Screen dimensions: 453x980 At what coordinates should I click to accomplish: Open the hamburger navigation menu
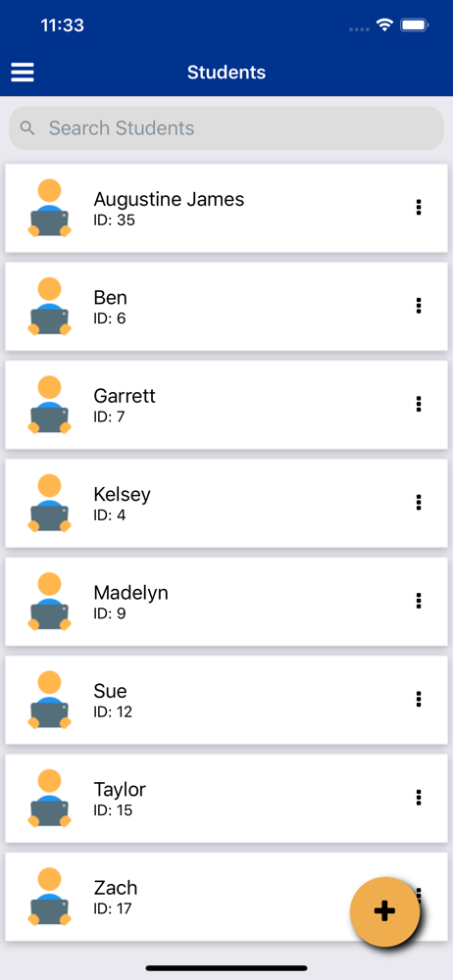[x=23, y=73]
